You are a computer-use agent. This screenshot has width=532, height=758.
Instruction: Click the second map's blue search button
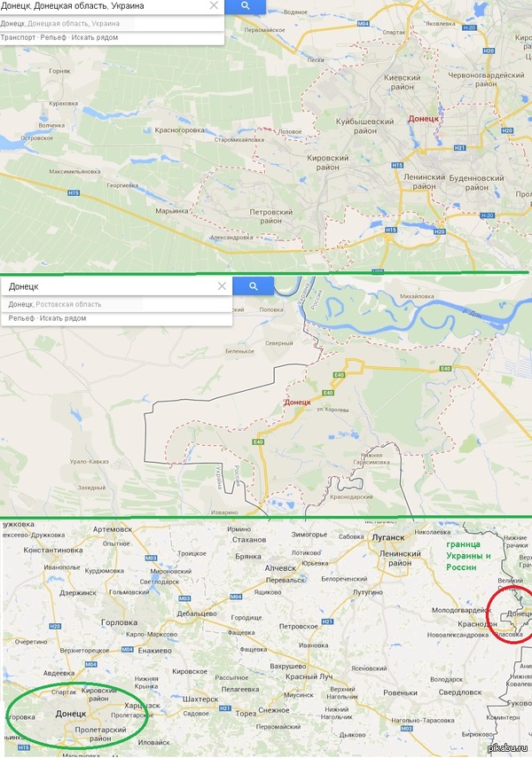254,286
